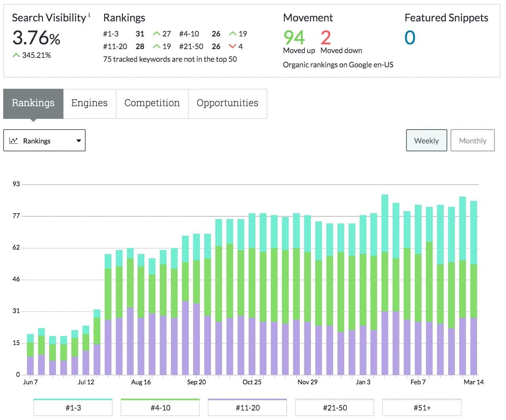The width and height of the screenshot is (506, 420).
Task: Switch to the Engines tab
Action: pyautogui.click(x=89, y=103)
